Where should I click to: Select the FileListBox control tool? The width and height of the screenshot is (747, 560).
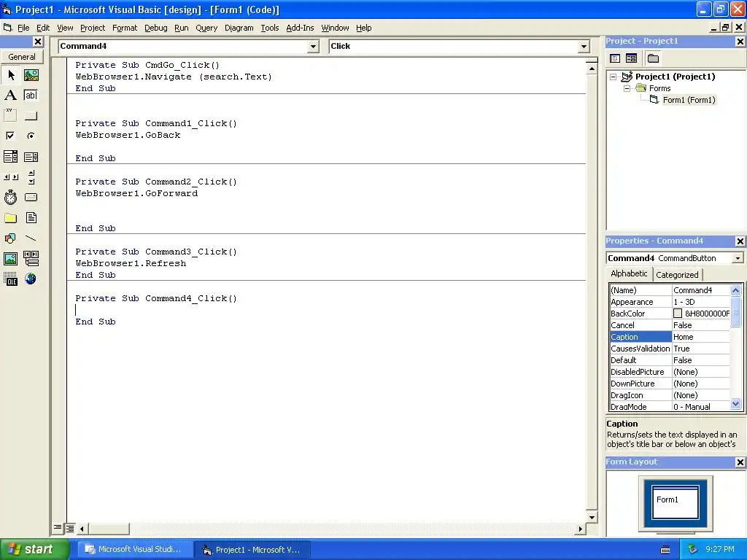pos(31,218)
